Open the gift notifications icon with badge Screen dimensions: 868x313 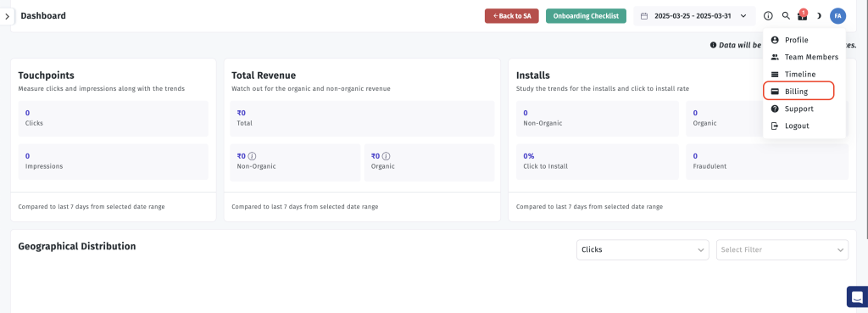point(803,15)
